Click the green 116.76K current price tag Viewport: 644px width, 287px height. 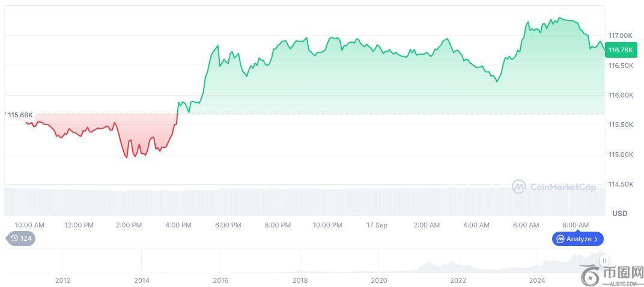(621, 50)
